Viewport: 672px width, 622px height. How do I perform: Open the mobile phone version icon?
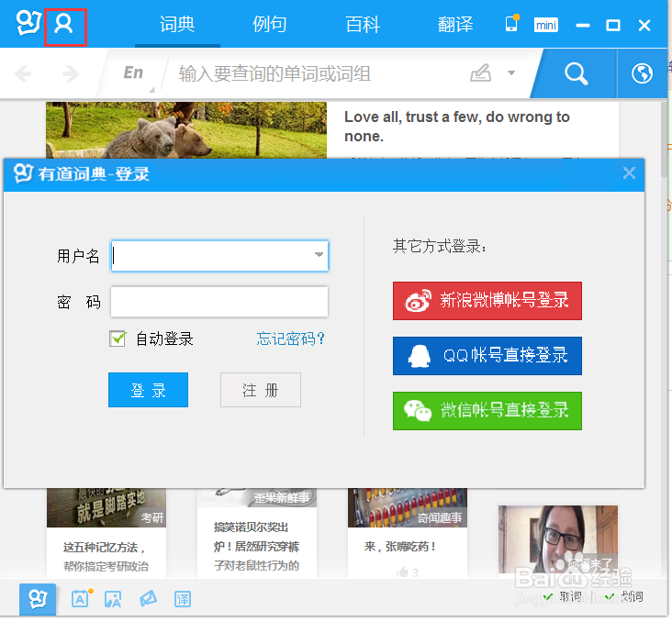pyautogui.click(x=511, y=24)
